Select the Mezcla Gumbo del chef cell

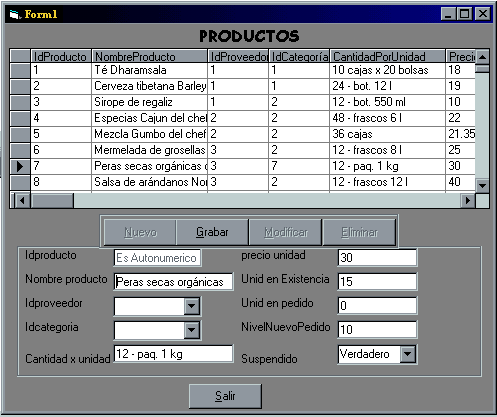pyautogui.click(x=150, y=134)
